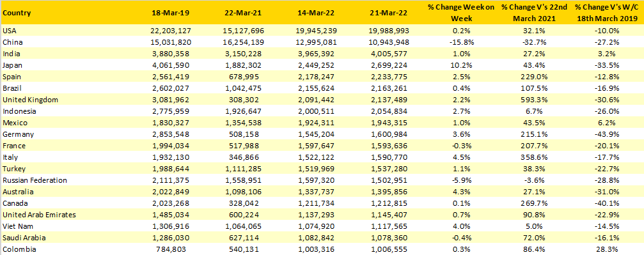Click the United Kingdom country cell
The height and width of the screenshot is (255, 644).
[31, 100]
